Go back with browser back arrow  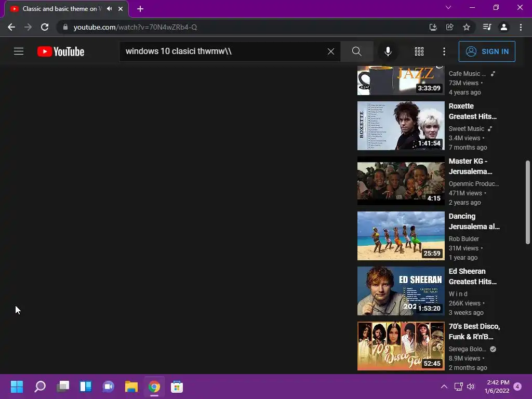click(11, 27)
